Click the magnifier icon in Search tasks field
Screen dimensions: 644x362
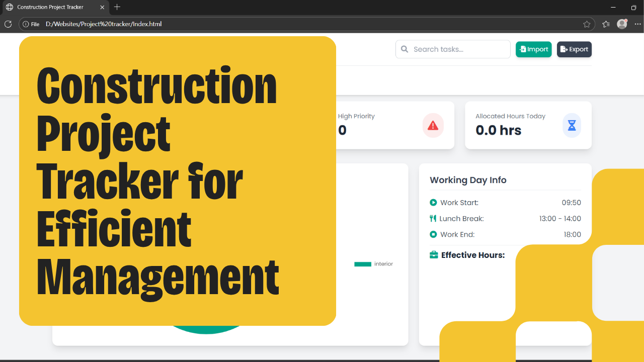405,49
